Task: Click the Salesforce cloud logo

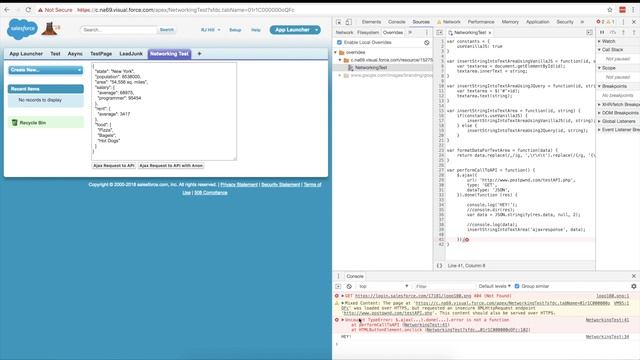Action: (x=22, y=29)
